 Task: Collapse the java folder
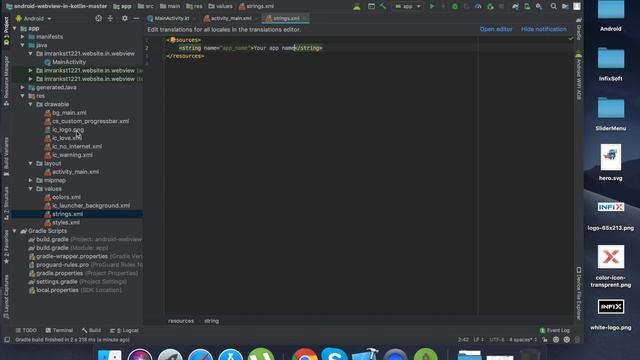pos(22,45)
